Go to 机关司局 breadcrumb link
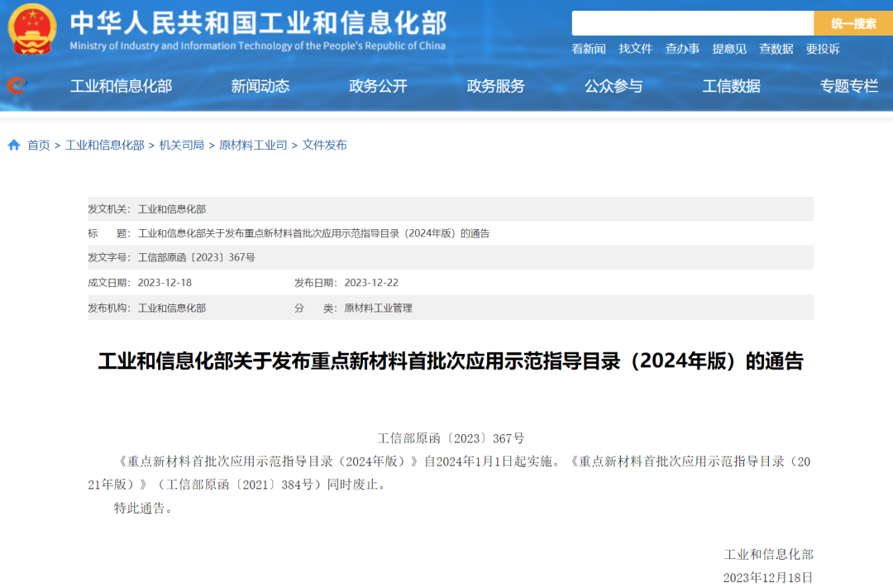 click(182, 145)
